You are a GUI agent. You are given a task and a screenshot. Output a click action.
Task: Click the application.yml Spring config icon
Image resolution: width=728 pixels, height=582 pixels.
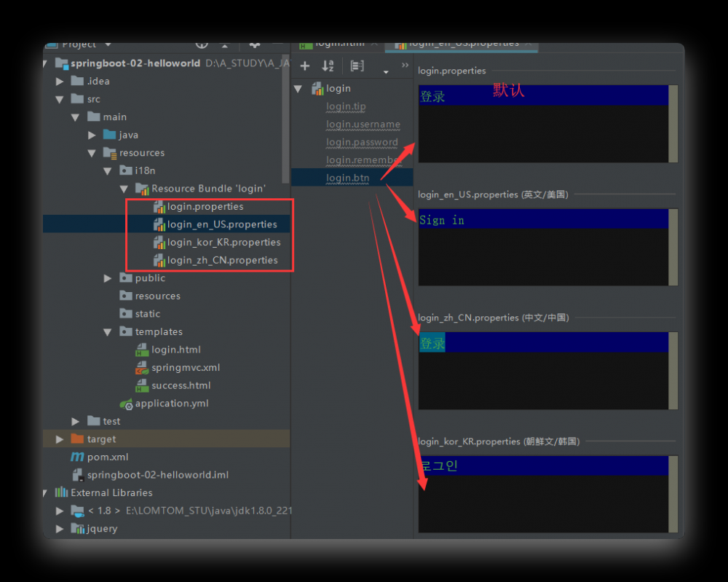[126, 404]
